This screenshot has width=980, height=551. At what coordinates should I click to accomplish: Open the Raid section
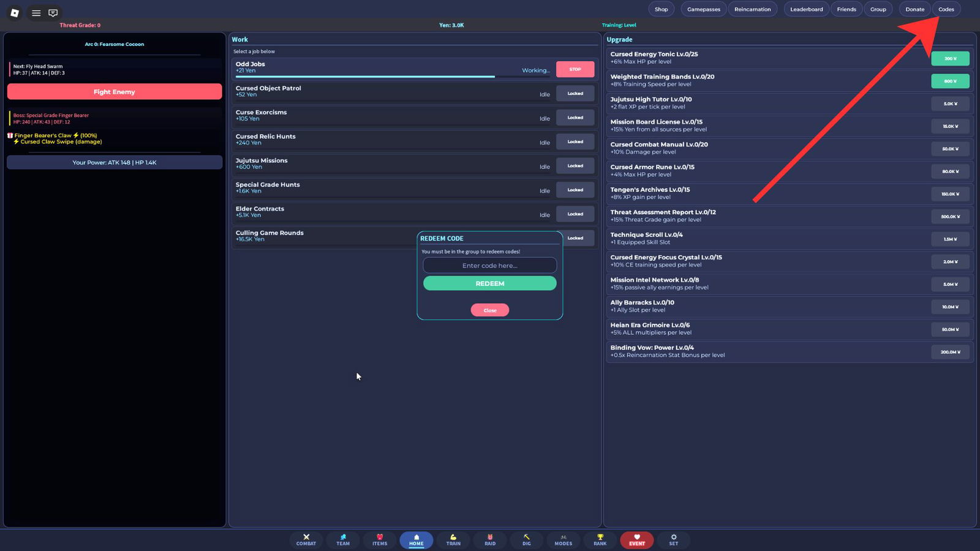490,540
